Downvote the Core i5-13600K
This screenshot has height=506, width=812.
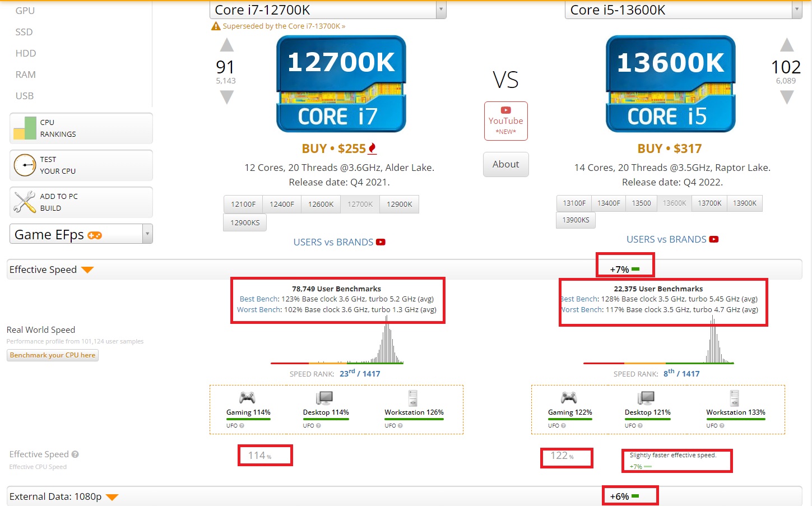[787, 98]
